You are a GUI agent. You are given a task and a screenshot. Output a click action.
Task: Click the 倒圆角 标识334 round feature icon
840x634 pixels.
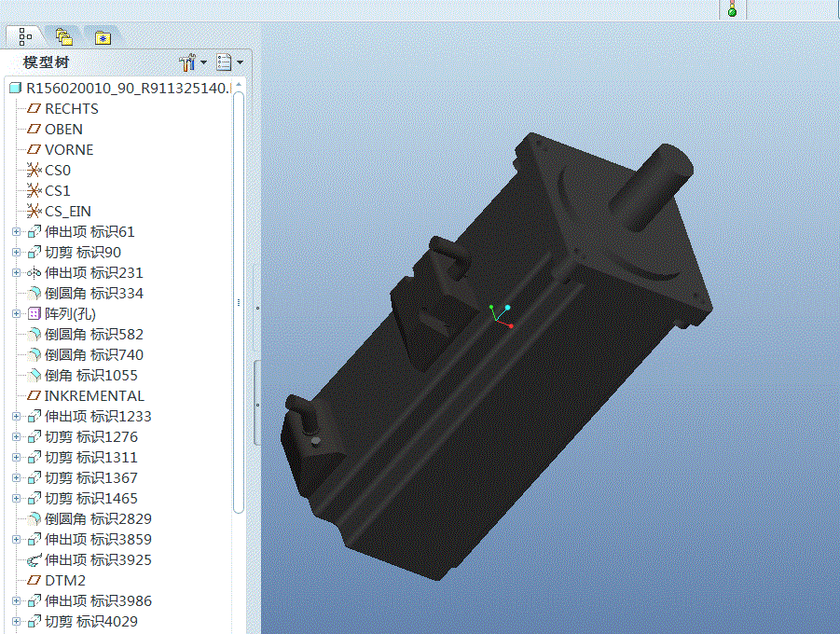34,294
